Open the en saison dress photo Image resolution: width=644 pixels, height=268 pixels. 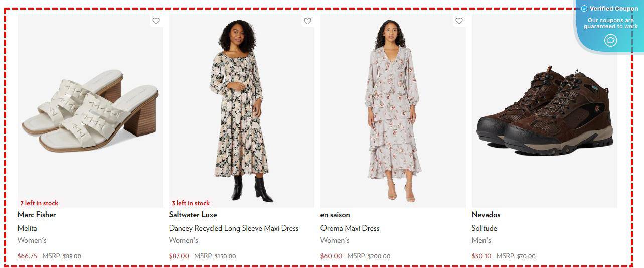(393, 111)
